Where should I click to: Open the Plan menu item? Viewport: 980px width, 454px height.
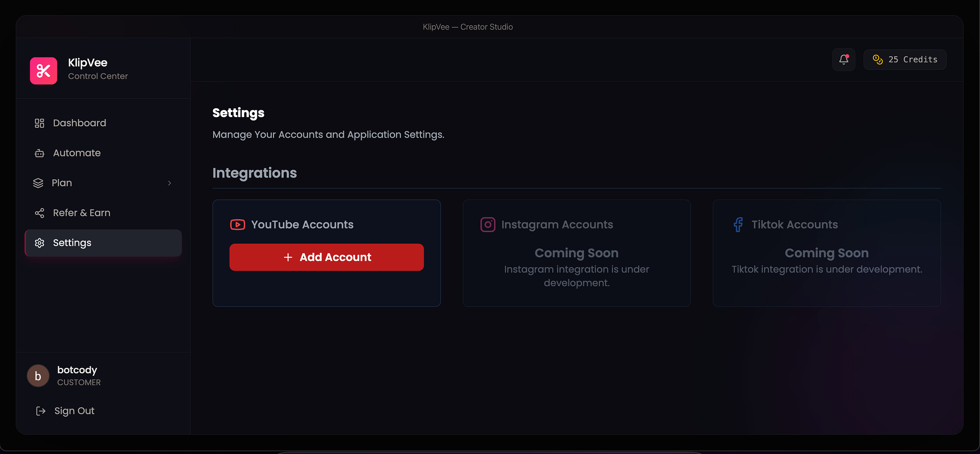point(103,183)
